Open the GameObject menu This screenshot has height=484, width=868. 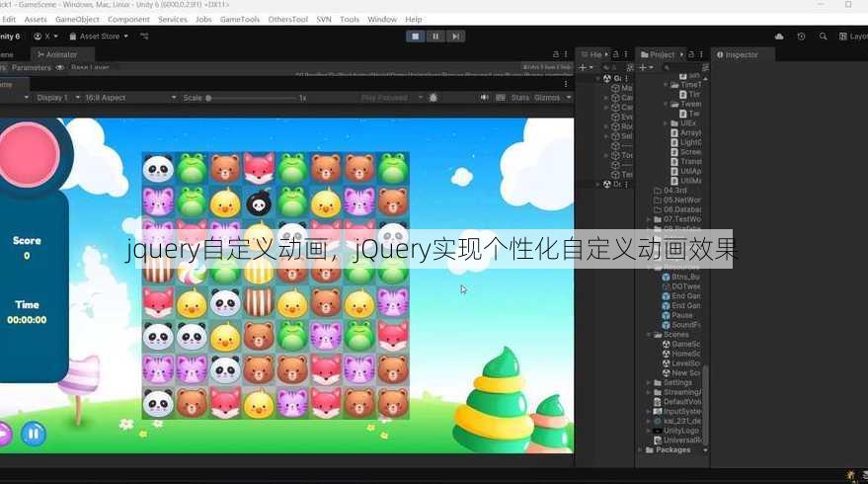click(x=77, y=20)
